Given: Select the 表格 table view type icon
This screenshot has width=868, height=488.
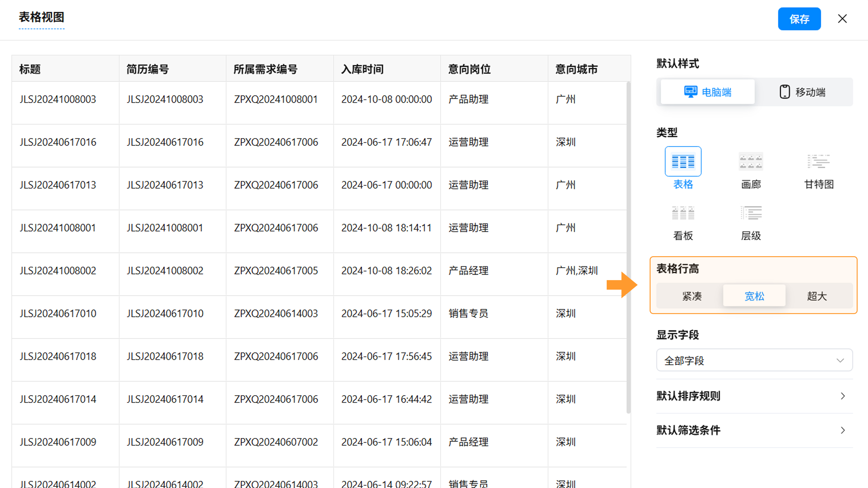Looking at the screenshot, I should [x=683, y=162].
